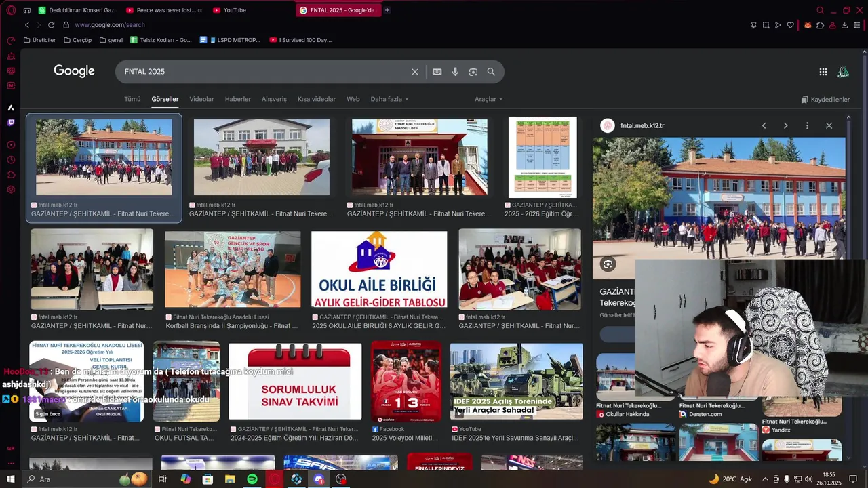Close the image preview panel
This screenshot has width=868, height=488.
pos(829,126)
